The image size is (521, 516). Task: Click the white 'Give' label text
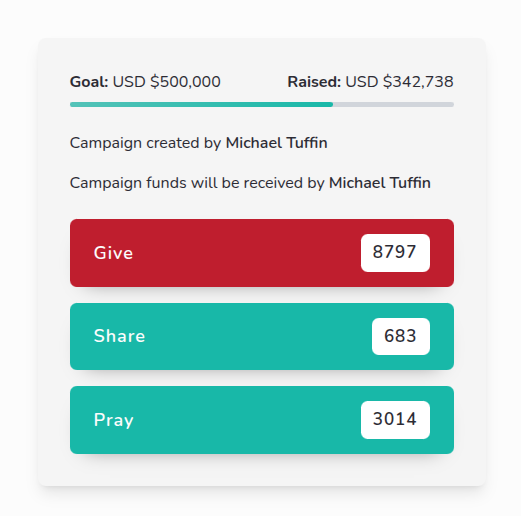113,253
